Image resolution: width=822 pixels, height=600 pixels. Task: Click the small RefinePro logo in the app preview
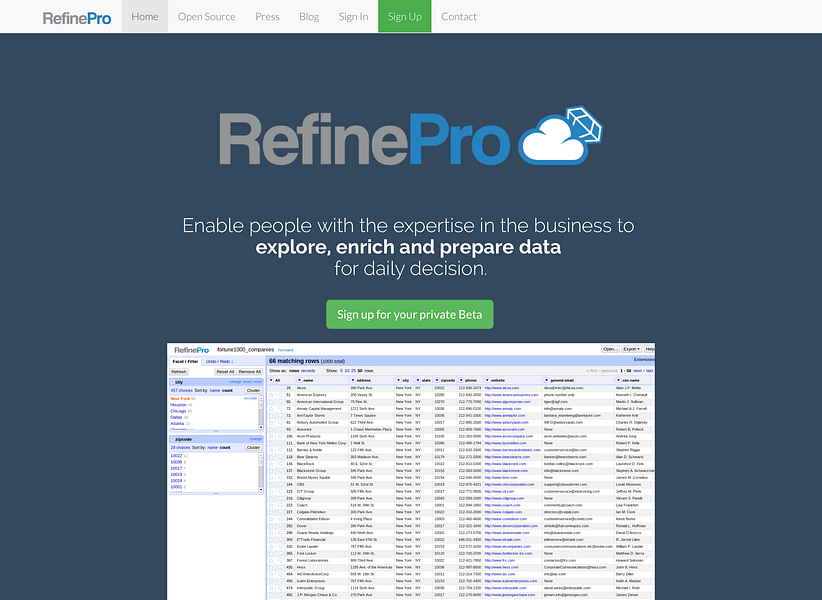coord(191,350)
